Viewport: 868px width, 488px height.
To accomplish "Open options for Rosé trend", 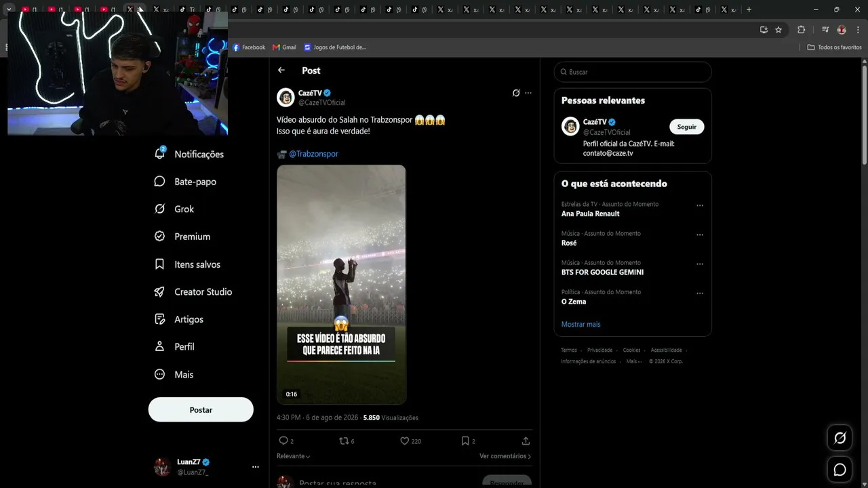I will (x=700, y=235).
